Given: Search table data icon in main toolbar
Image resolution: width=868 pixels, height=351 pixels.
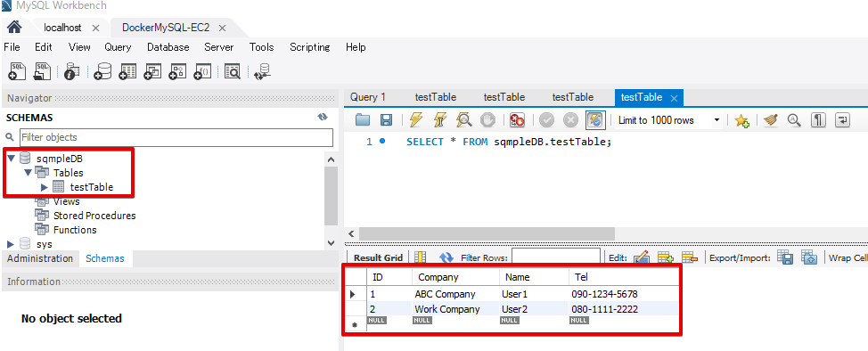Looking at the screenshot, I should 232,71.
